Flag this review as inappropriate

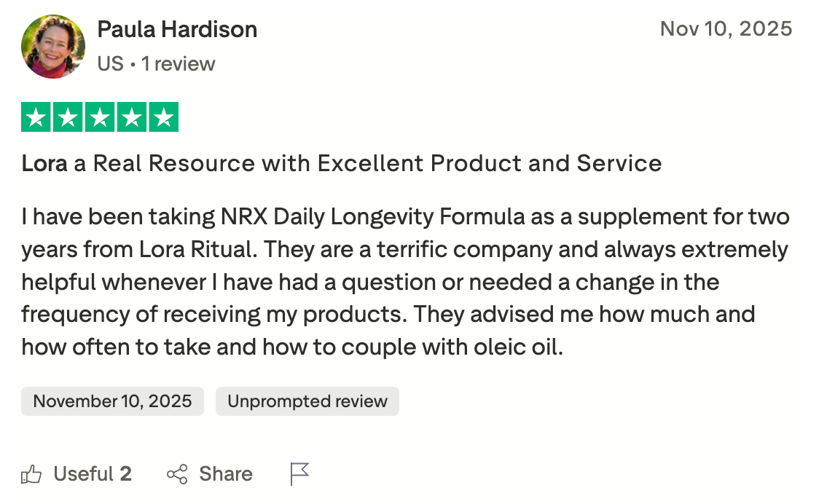pos(300,473)
